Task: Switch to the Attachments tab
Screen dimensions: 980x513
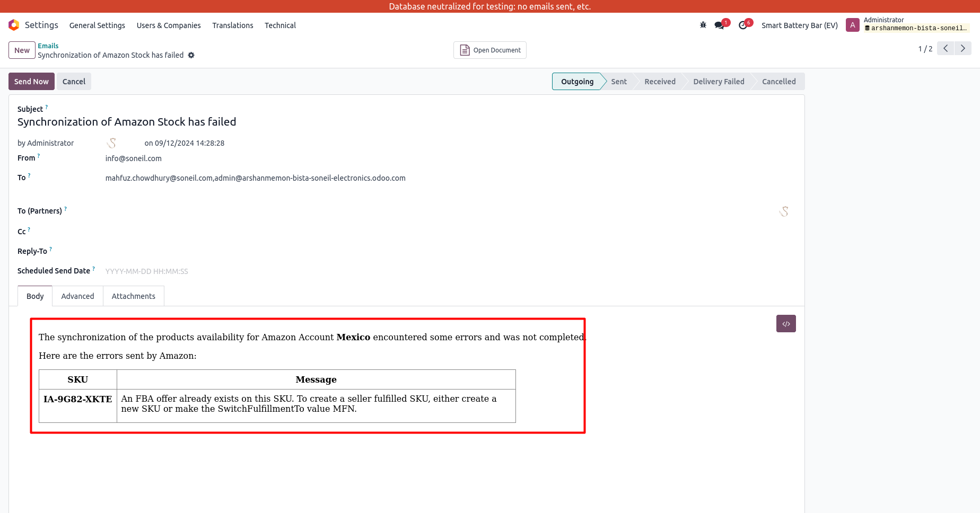Action: [x=134, y=296]
